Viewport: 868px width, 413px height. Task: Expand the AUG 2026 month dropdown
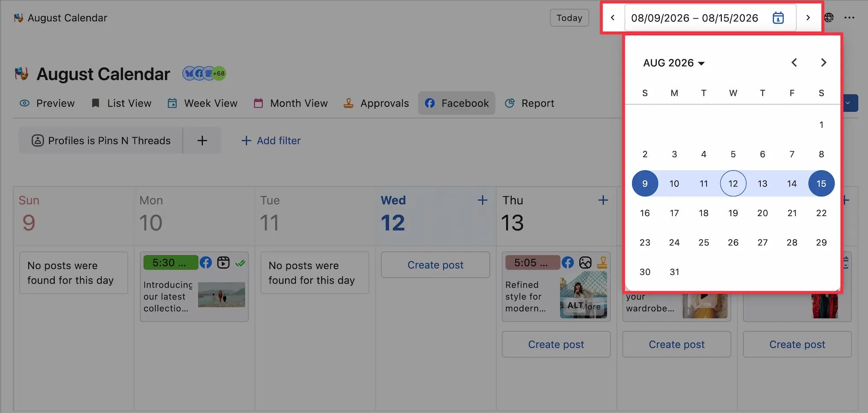[x=674, y=63]
